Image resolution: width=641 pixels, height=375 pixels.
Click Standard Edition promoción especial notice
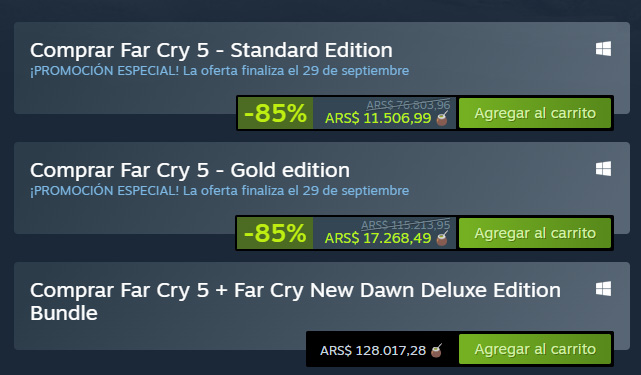(x=220, y=71)
